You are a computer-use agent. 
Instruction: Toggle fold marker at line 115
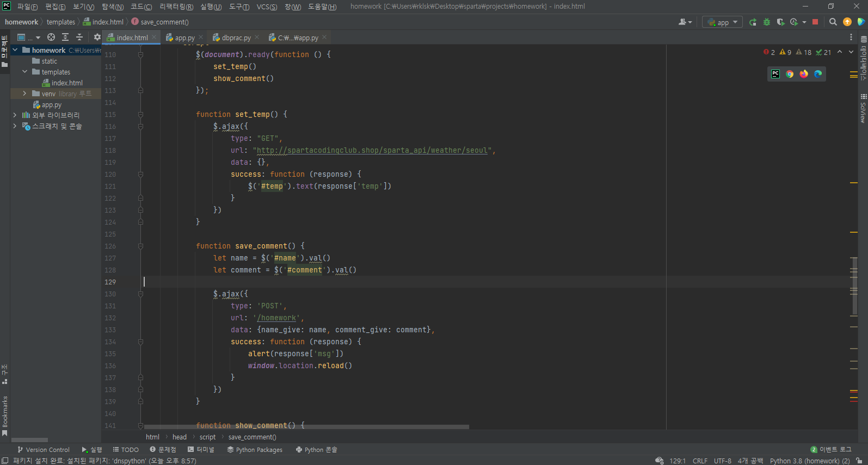(140, 114)
